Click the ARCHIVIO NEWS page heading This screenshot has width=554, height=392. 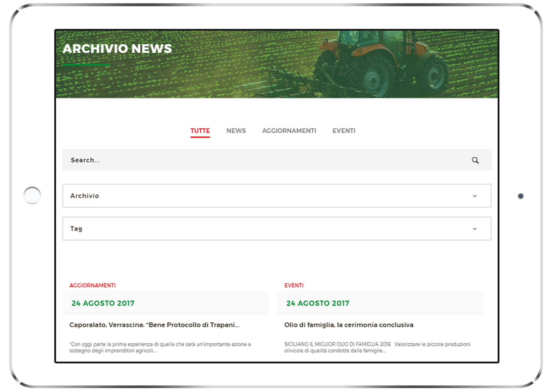tap(117, 49)
